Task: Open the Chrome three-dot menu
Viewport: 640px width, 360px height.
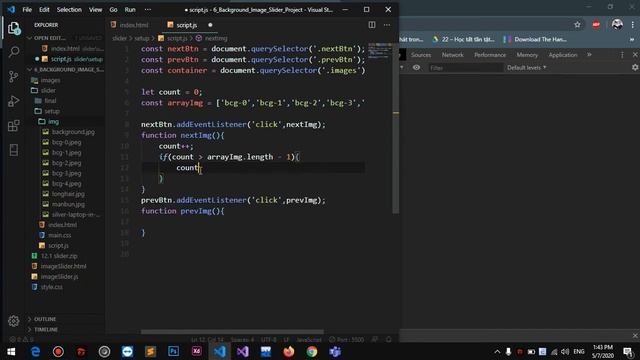Action: pyautogui.click(x=633, y=25)
